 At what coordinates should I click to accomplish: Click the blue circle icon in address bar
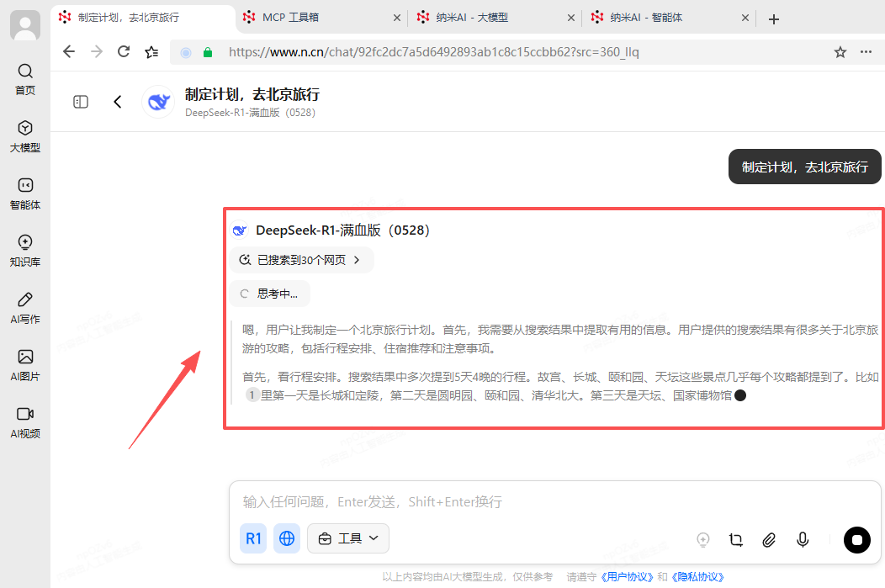pos(186,52)
